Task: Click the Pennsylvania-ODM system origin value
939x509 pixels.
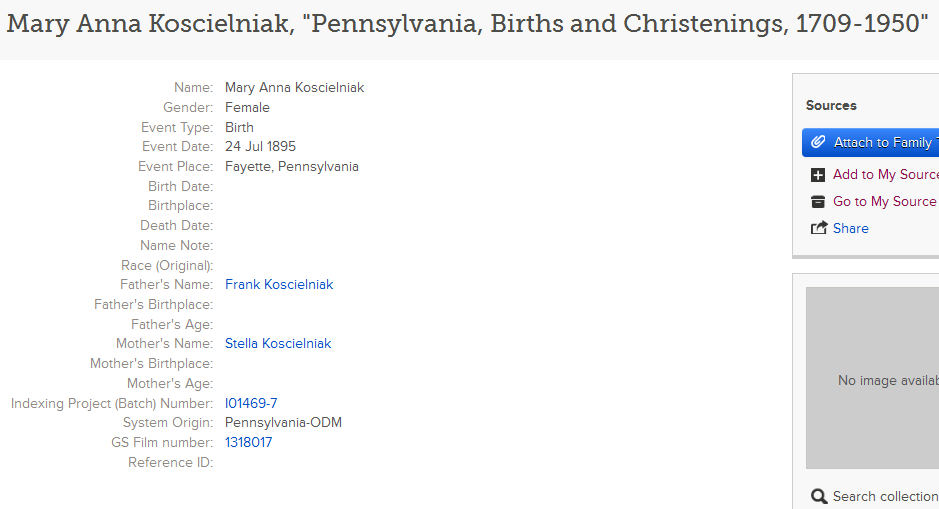Action: tap(283, 423)
